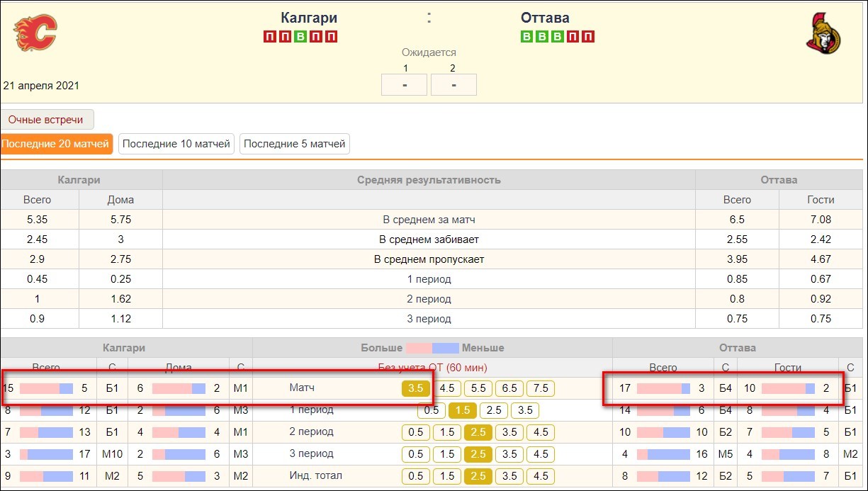Switch to Последние 10 матчей tab
Image resolution: width=868 pixels, height=491 pixels.
tap(176, 144)
